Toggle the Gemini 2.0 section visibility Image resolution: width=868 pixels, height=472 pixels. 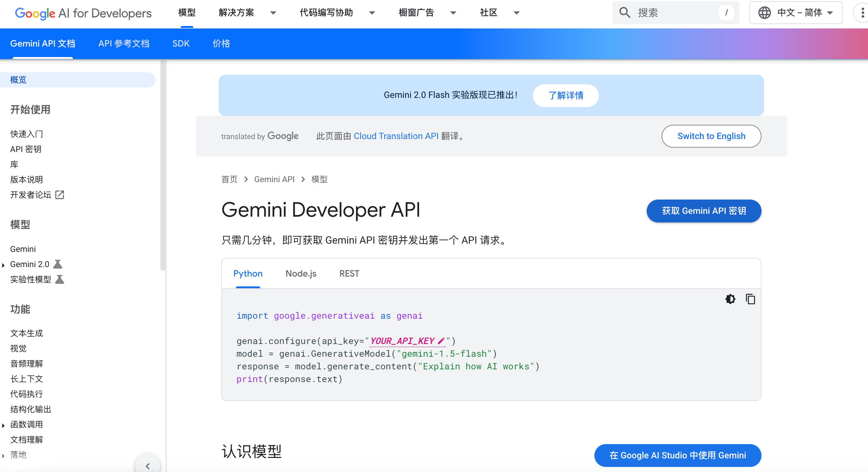5,264
